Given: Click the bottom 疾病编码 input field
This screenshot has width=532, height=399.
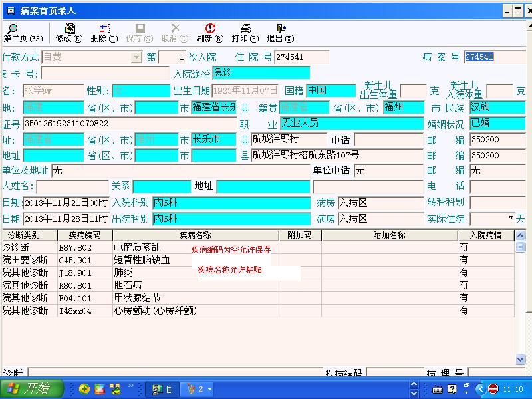Looking at the screenshot, I should click(395, 372).
